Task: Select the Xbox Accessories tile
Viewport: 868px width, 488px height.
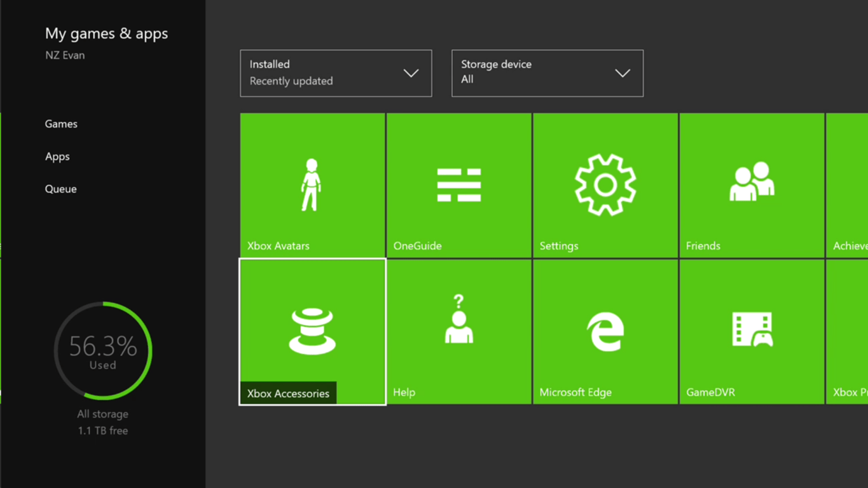Action: click(x=312, y=331)
